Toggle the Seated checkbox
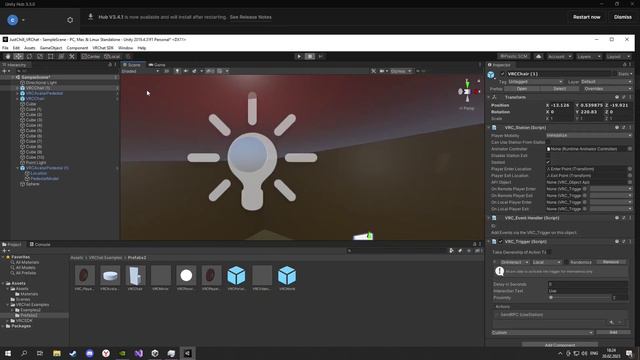The image size is (640, 360). coord(548,162)
